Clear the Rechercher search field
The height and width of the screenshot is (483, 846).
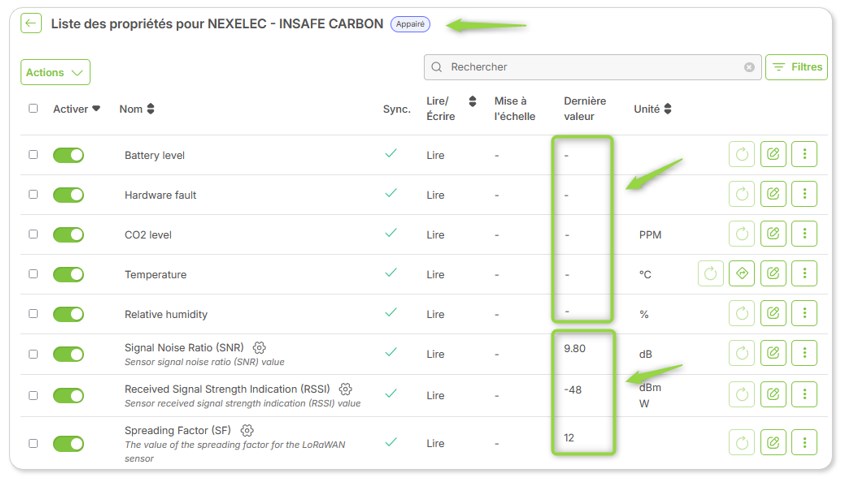[x=749, y=67]
